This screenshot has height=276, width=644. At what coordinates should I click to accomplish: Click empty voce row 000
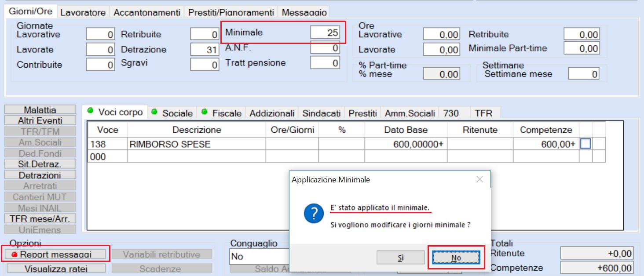coord(107,157)
